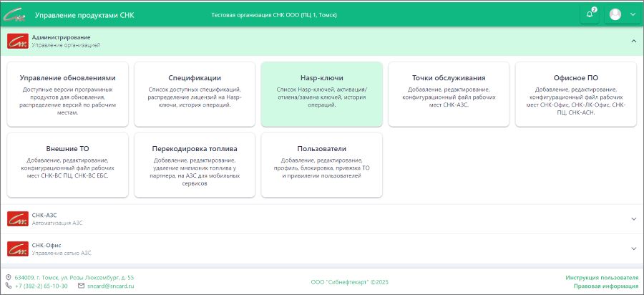Open the Пользователи card
644x295 pixels.
(x=321, y=165)
